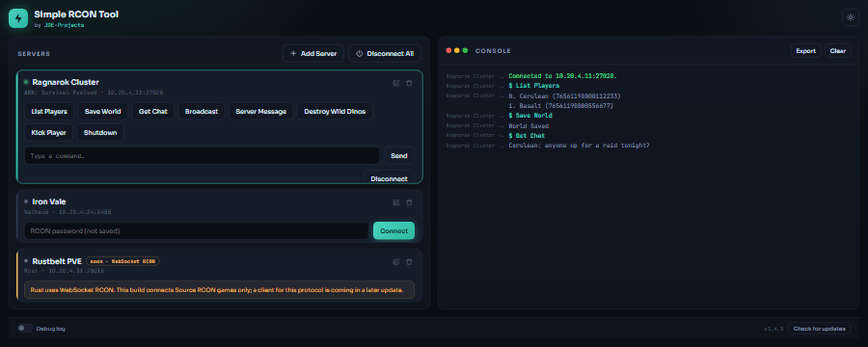The image size is (868, 347).
Task: Run the Get Chat command
Action: tap(152, 111)
